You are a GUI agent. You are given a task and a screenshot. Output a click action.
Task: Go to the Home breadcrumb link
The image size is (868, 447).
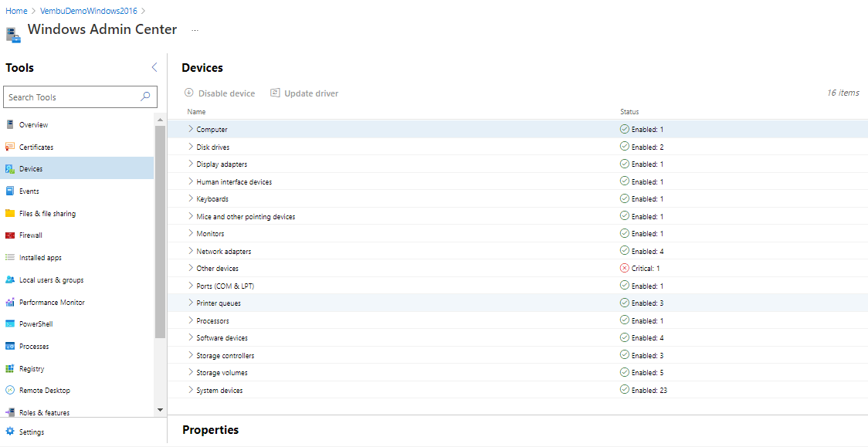pyautogui.click(x=17, y=11)
